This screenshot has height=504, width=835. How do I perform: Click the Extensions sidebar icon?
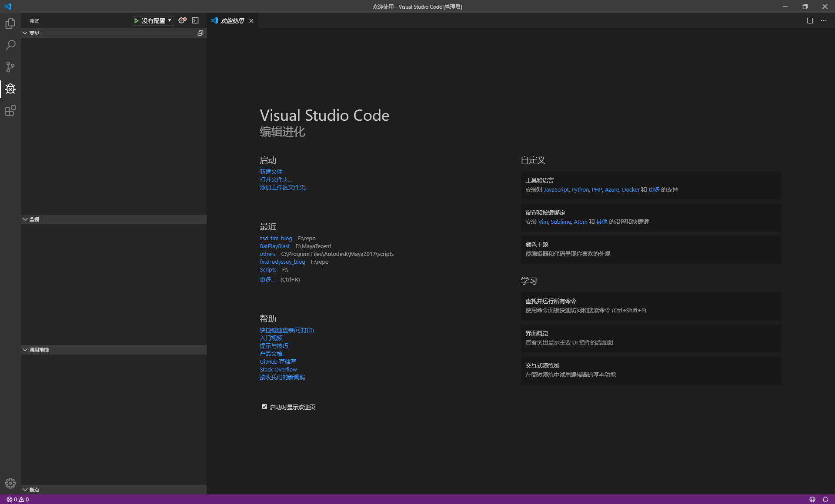point(10,111)
